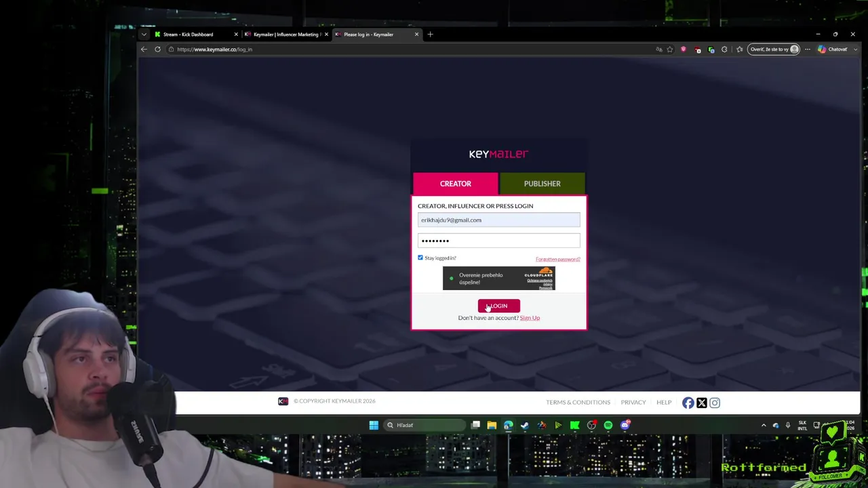Image resolution: width=868 pixels, height=488 pixels.
Task: Click the pink shield extension icon
Action: coord(684,49)
